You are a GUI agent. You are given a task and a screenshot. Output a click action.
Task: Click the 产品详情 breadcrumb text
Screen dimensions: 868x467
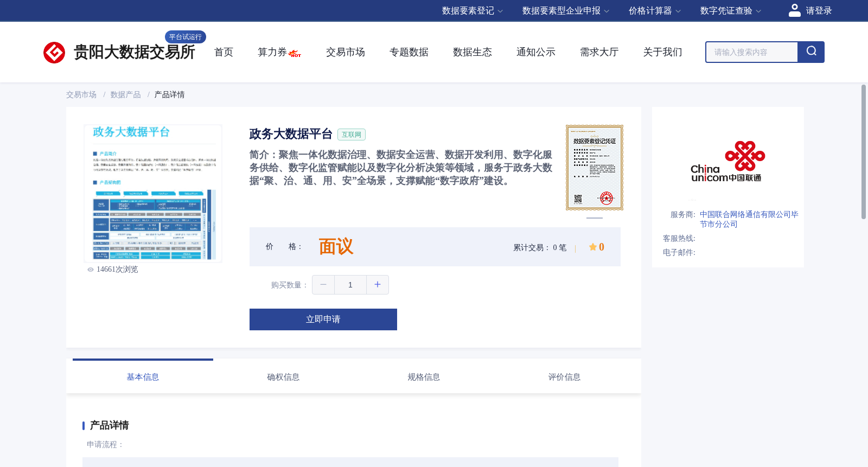169,95
